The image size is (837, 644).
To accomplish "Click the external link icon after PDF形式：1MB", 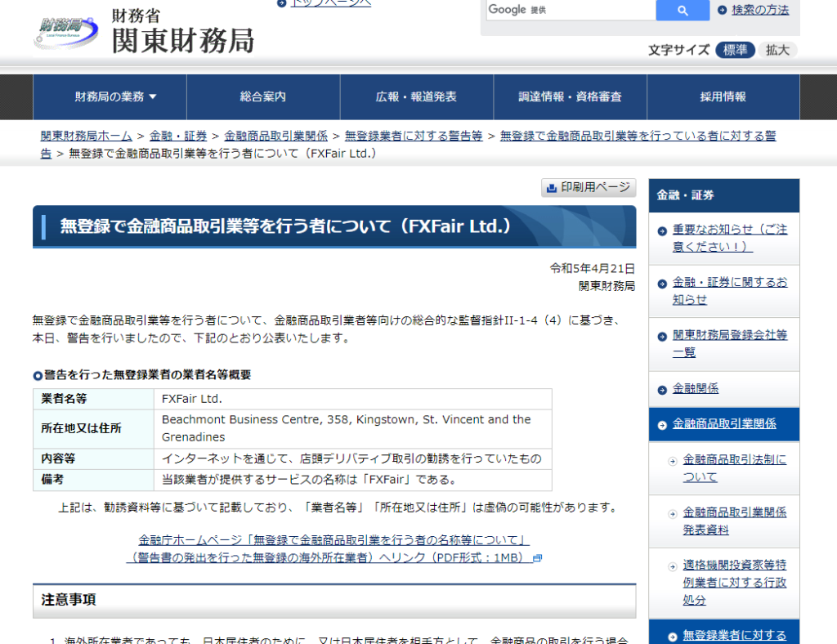I will 538,558.
